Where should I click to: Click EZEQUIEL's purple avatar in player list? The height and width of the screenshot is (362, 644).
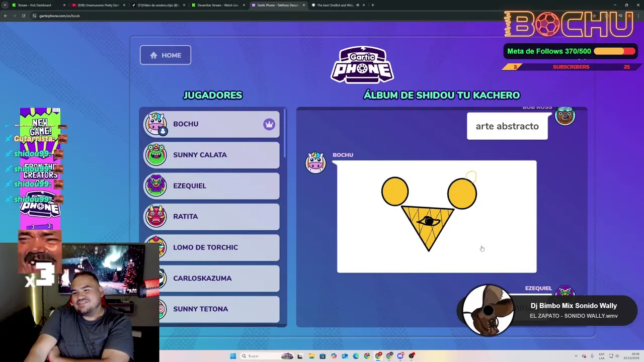coord(156,186)
